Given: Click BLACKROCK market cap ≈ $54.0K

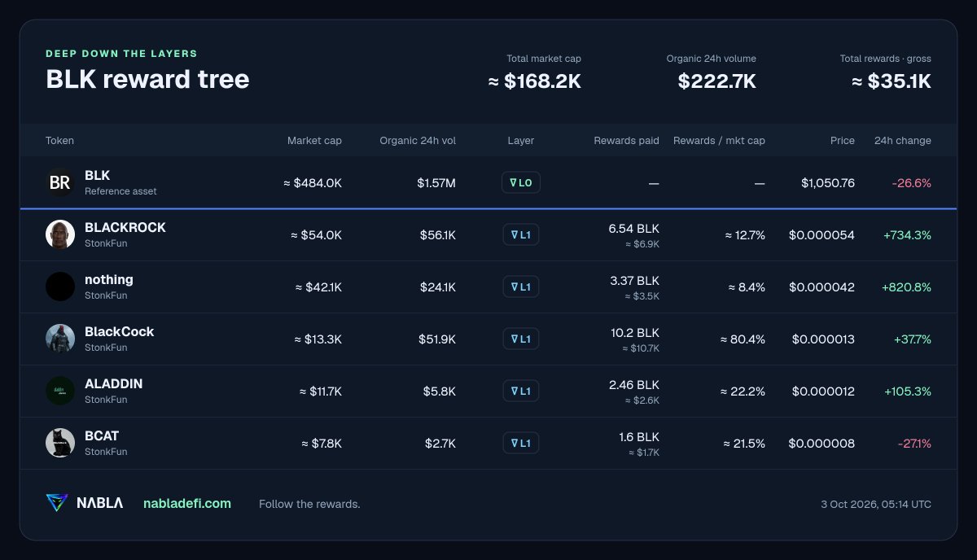Looking at the screenshot, I should (x=317, y=235).
